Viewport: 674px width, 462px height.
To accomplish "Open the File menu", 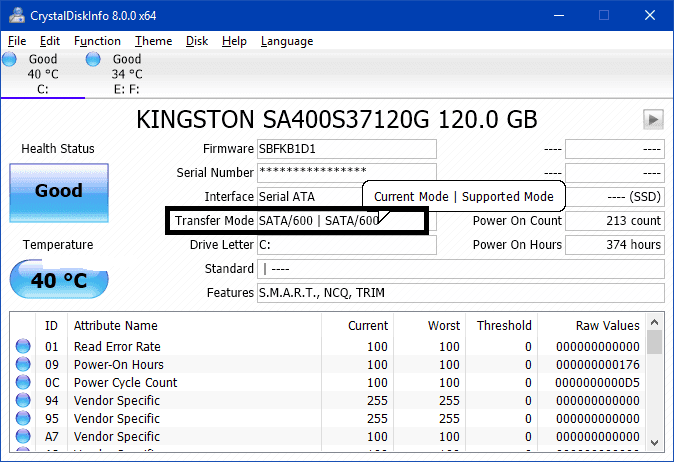I will coord(17,41).
